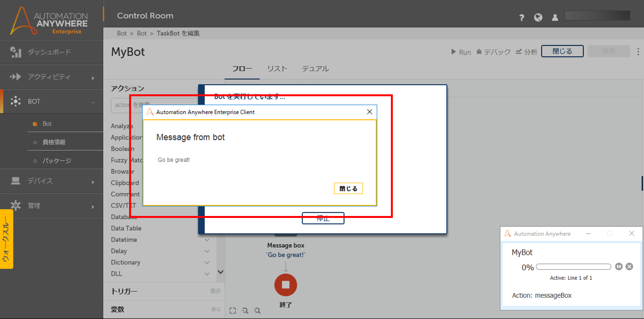Expand the DLL action group
This screenshot has height=319, width=644.
(x=207, y=274)
